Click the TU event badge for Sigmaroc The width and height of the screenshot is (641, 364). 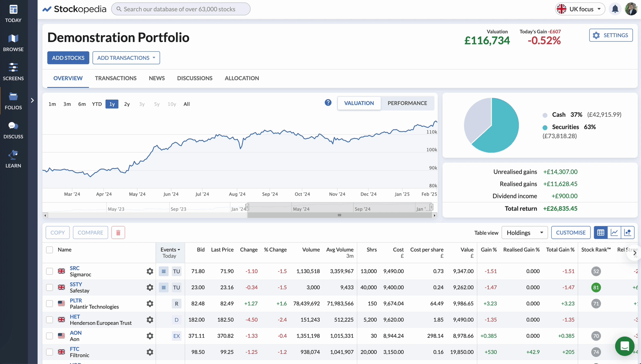177,271
